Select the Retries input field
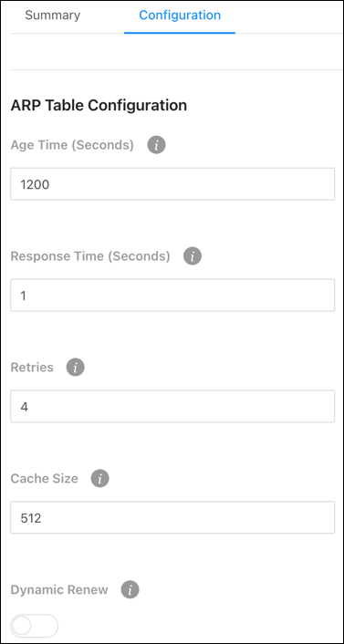The height and width of the screenshot is (644, 344). point(172,406)
